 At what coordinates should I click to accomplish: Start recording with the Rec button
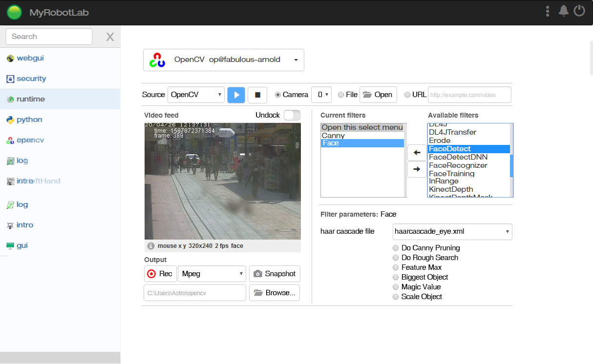pyautogui.click(x=160, y=274)
